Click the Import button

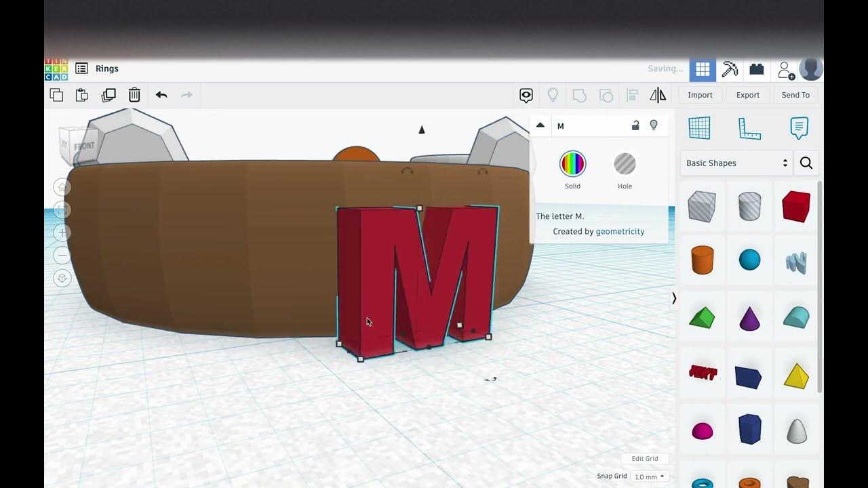[x=700, y=95]
